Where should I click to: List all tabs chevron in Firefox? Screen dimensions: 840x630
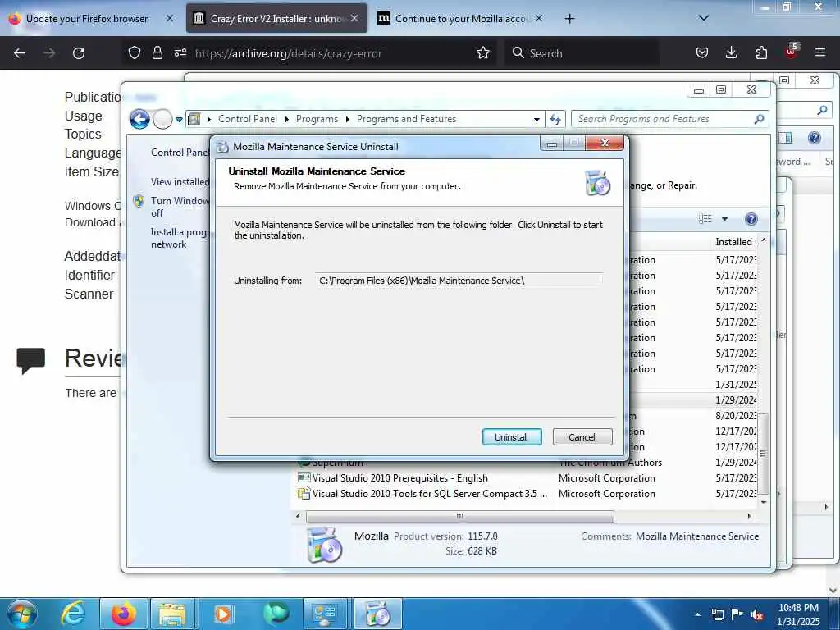click(703, 18)
